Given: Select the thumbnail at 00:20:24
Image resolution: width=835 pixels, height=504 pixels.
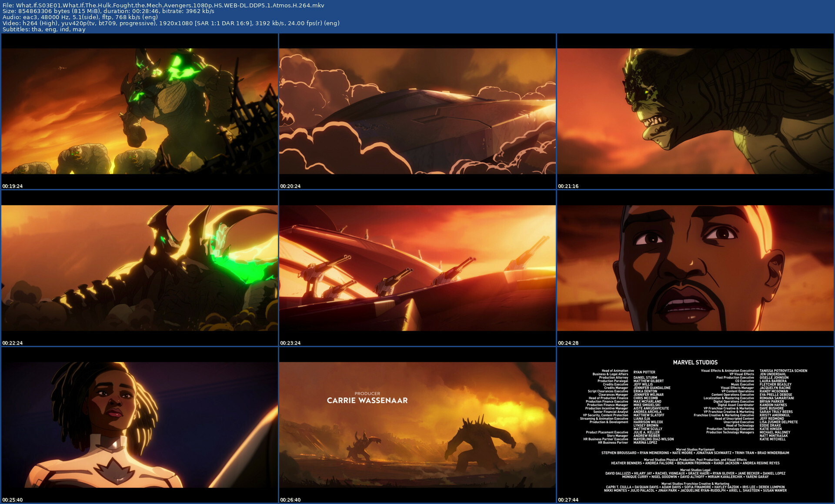Looking at the screenshot, I should 417,111.
